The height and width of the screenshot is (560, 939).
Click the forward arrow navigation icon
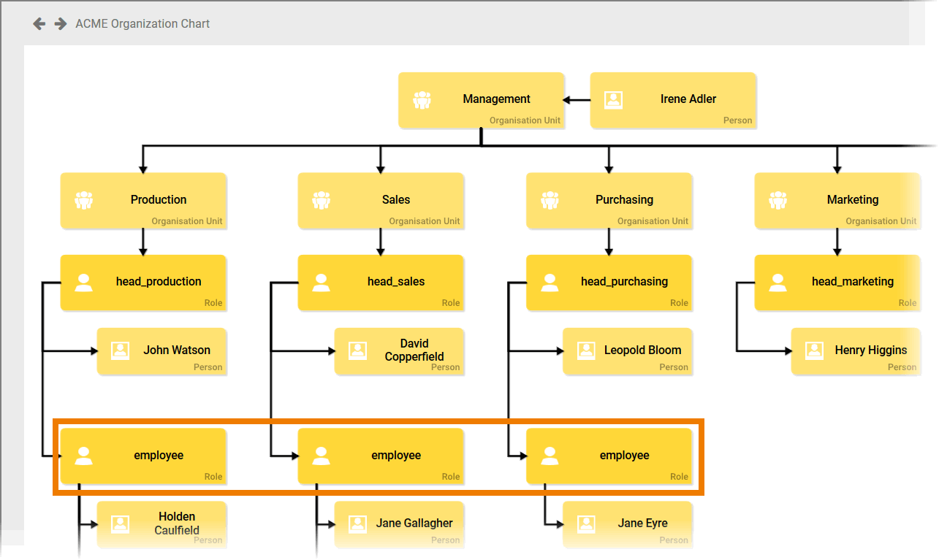[x=61, y=24]
